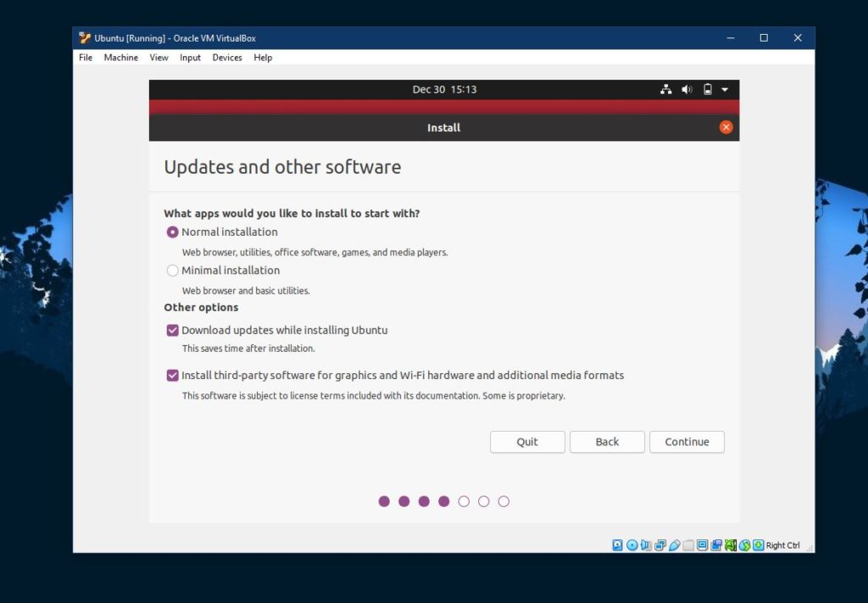The height and width of the screenshot is (603, 868).
Task: Close the Install dialog with orange X
Action: click(x=726, y=127)
